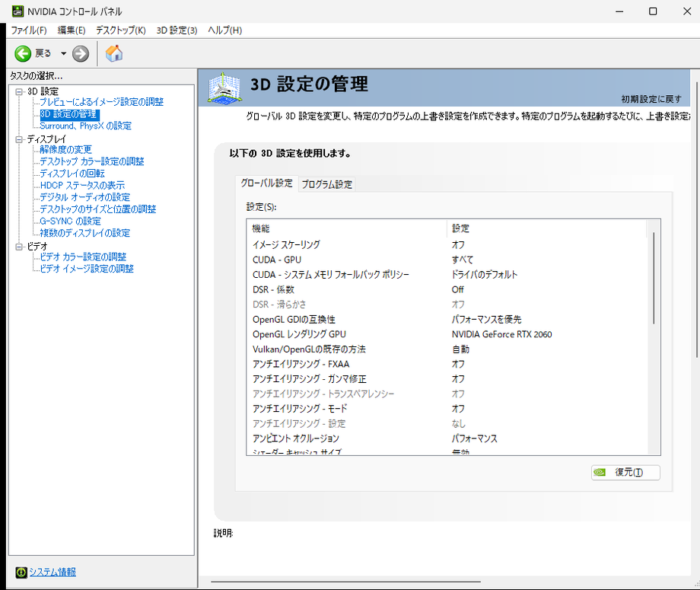This screenshot has height=590, width=700.
Task: Click the パフォーマンスを優先 value
Action: 487,319
